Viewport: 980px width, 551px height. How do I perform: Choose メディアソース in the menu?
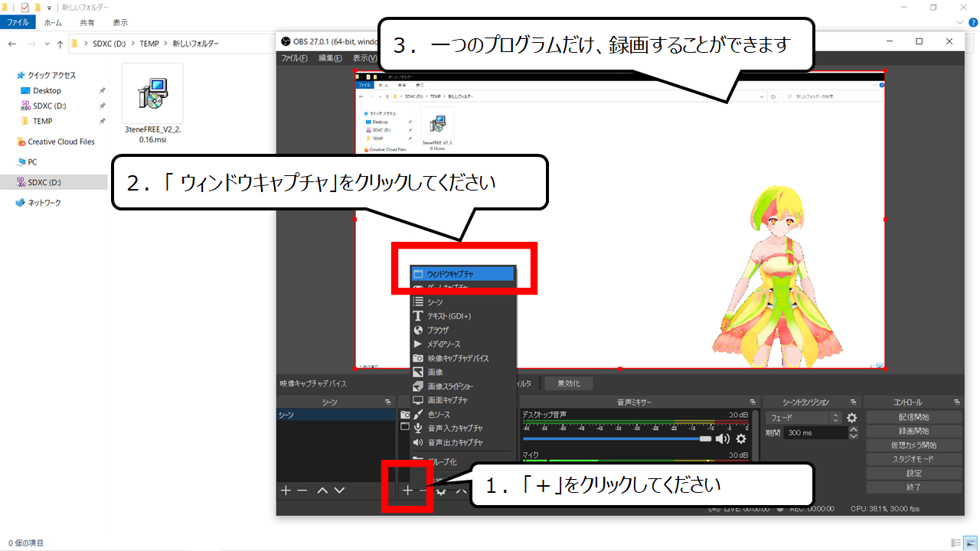pos(462,344)
